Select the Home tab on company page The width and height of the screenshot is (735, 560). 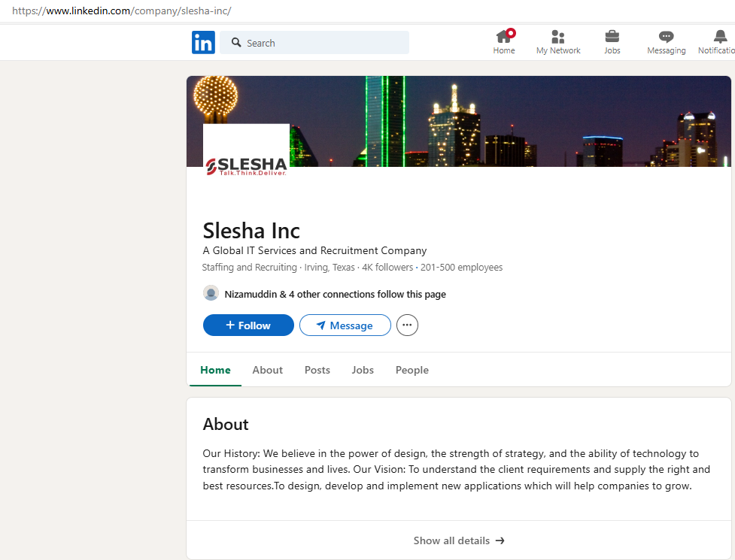click(x=215, y=370)
